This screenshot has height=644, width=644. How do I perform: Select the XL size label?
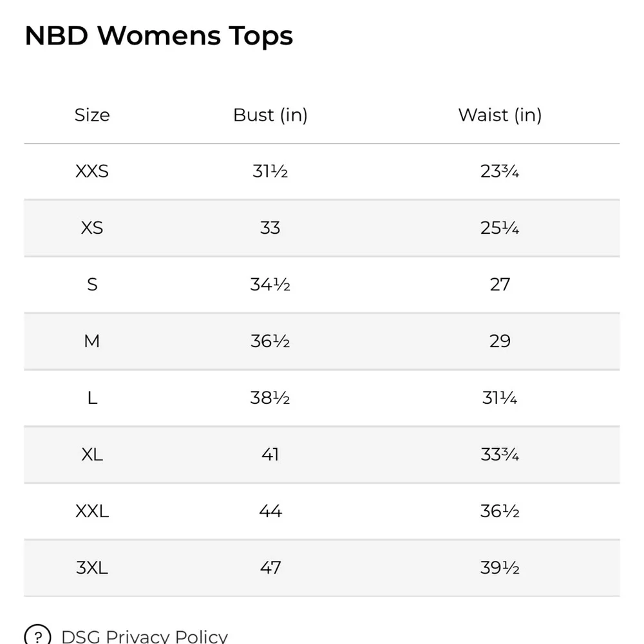[x=92, y=455]
